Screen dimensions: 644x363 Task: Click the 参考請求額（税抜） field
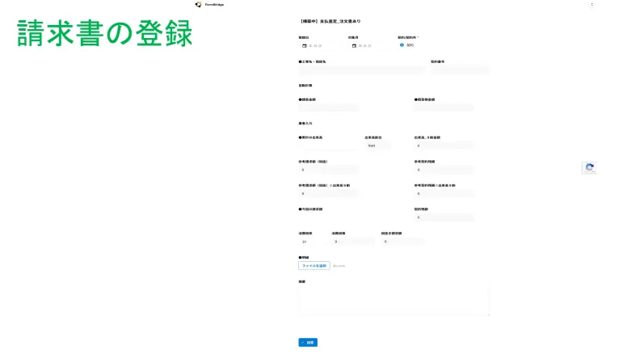coord(328,170)
